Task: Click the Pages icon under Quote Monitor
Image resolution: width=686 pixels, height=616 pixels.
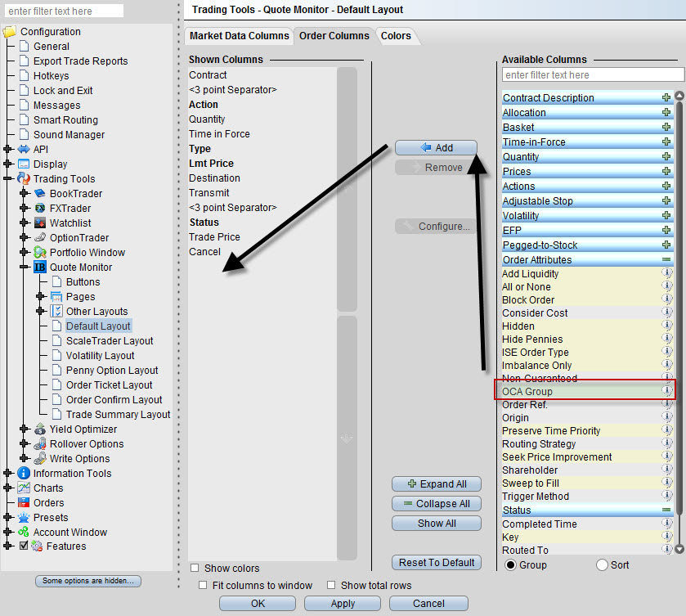Action: point(56,296)
